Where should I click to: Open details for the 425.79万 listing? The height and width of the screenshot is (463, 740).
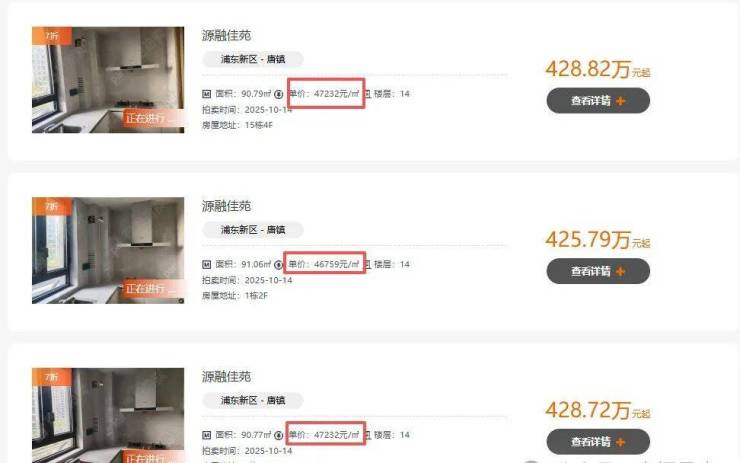[x=598, y=271]
